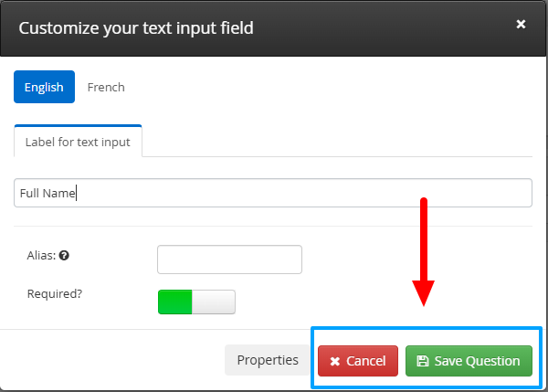Click the green portion of Required toggle

(174, 302)
